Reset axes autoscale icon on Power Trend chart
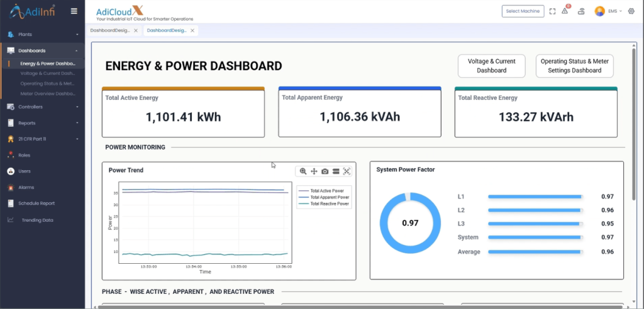Screen dimensions: 644x309 [347, 171]
